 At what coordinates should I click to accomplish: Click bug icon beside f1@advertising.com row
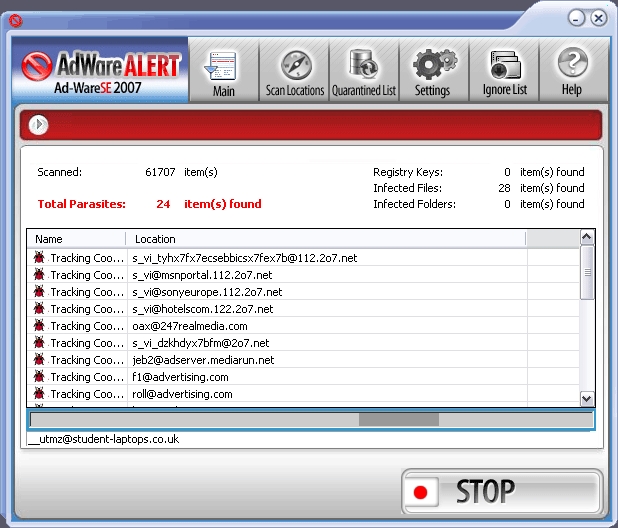tap(39, 376)
